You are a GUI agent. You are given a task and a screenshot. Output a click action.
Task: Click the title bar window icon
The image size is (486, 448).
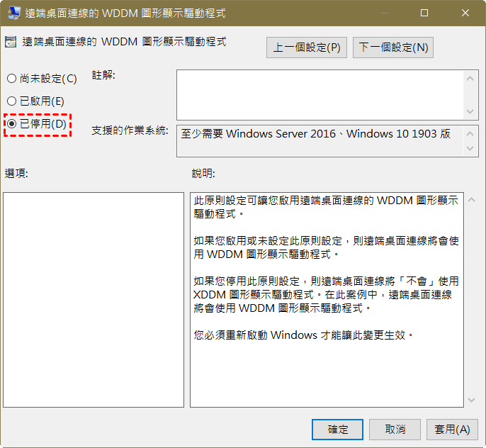(x=14, y=13)
